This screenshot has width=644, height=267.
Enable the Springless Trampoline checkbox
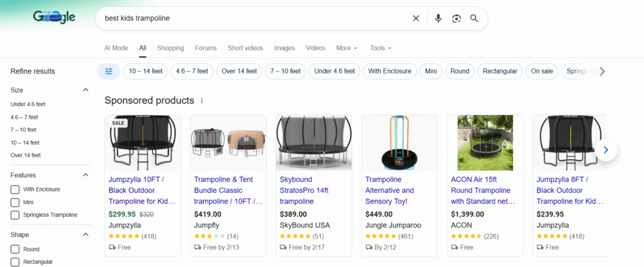15,215
